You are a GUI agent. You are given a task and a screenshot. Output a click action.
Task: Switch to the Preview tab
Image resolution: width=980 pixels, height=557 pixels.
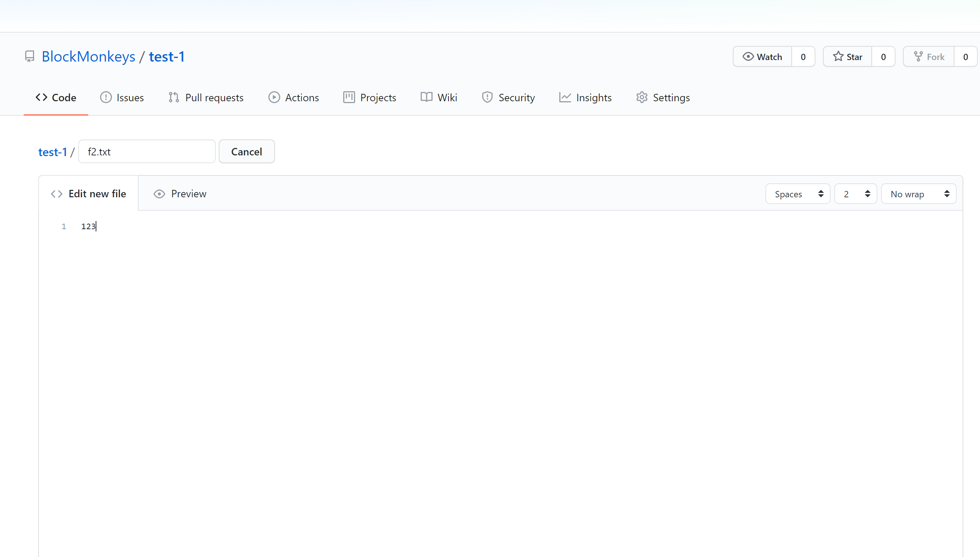click(180, 194)
